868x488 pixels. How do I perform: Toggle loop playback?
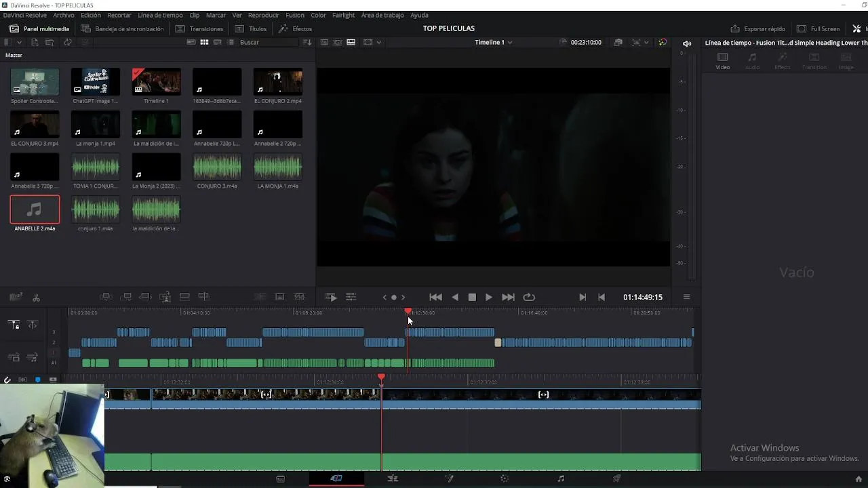530,297
